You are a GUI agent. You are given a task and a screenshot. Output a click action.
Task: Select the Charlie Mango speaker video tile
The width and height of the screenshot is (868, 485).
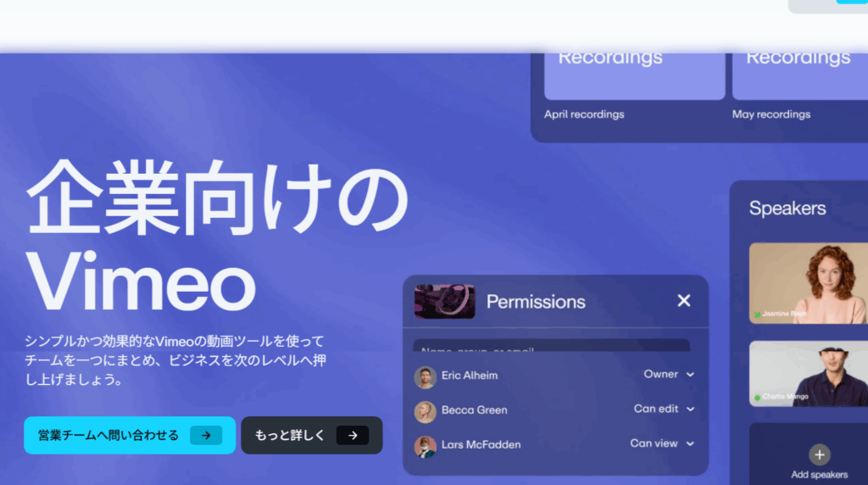tap(808, 374)
